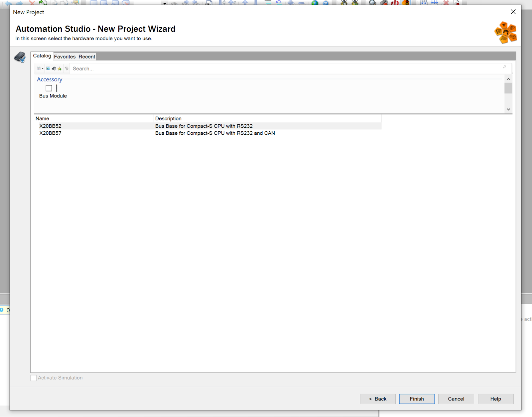Switch to the Recent tab

[x=87, y=57]
